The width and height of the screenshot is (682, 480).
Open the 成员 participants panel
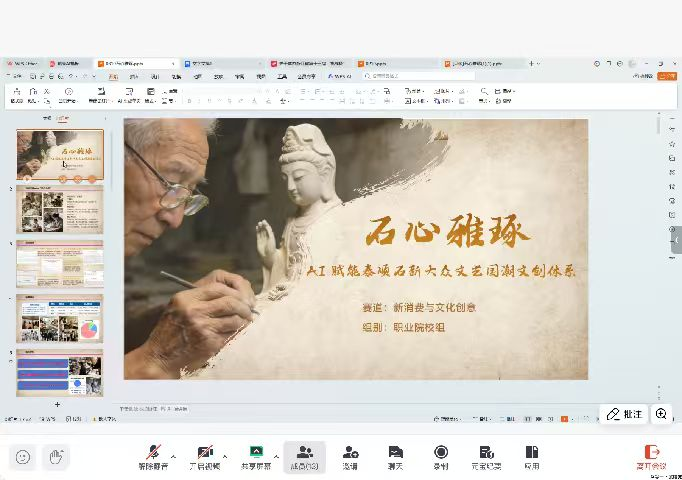(304, 456)
